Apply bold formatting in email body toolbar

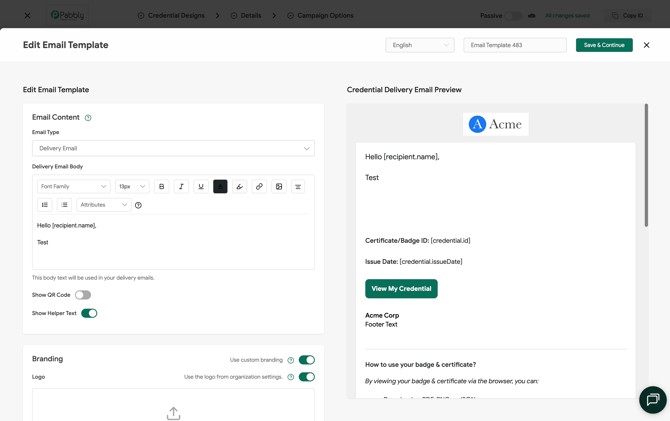point(162,186)
